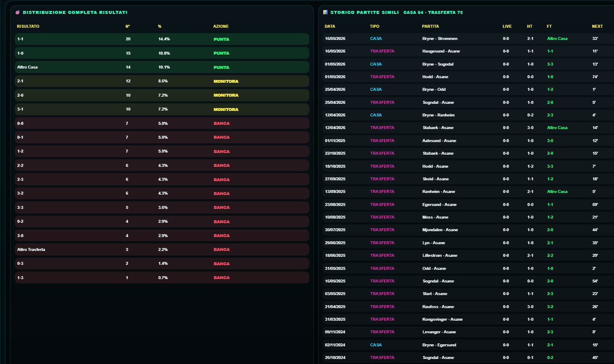614x364 pixels.
Task: Click the 2.2% percentage value
Action: click(x=163, y=250)
